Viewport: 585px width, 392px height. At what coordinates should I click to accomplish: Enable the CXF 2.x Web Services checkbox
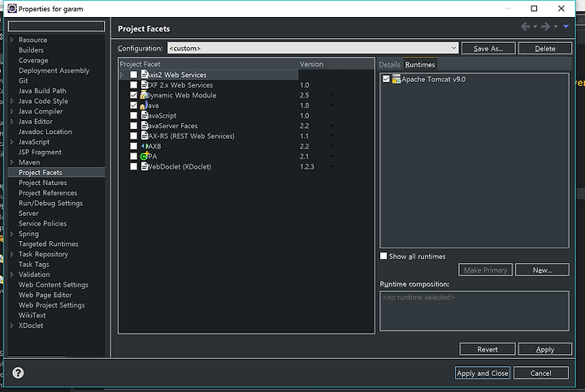pos(133,85)
